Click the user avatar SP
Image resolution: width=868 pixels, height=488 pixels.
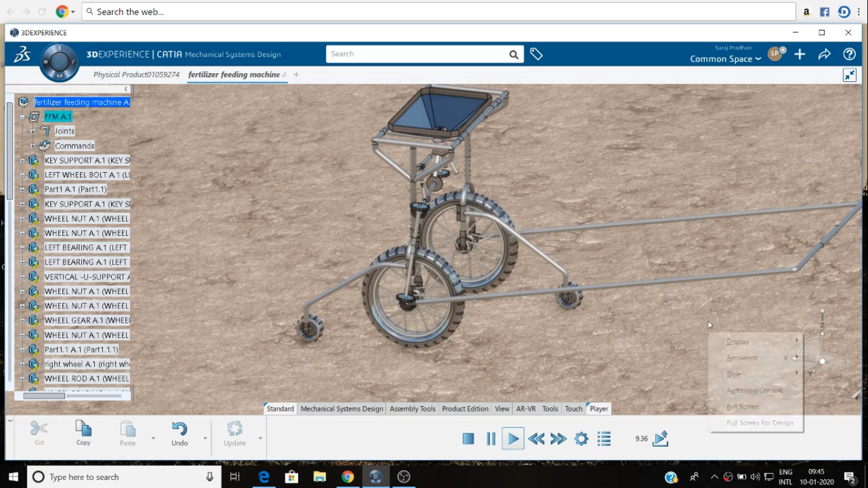[x=775, y=54]
